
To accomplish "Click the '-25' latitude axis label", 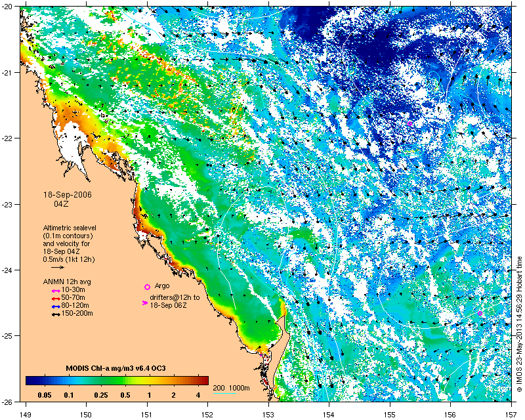I will click(x=8, y=336).
